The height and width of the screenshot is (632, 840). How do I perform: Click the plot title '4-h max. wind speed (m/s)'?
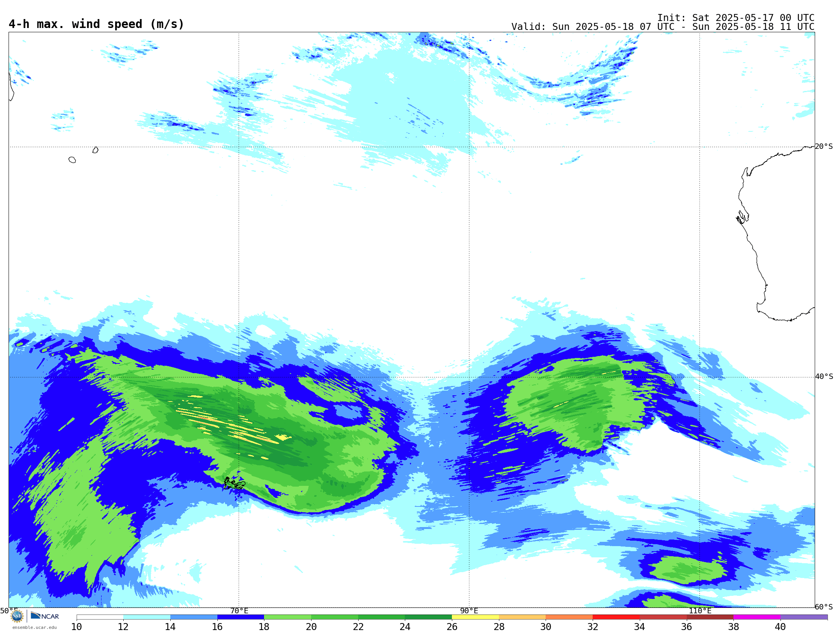[96, 24]
